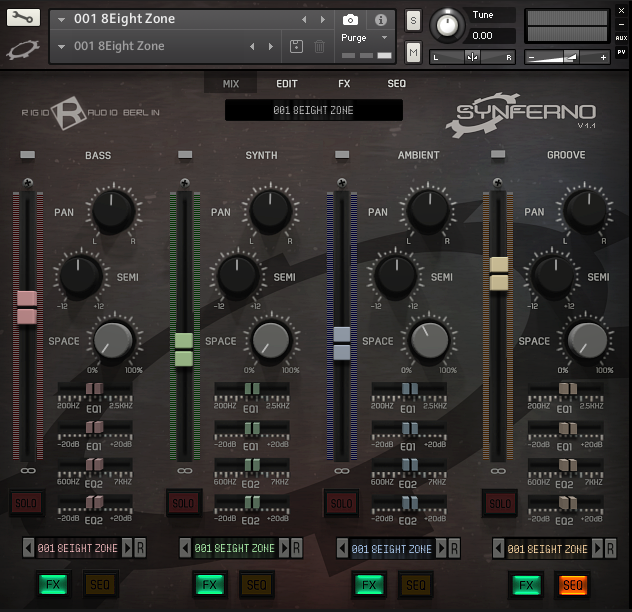Screen dimensions: 632x612
Task: Enable FX on the Ambient layer
Action: pos(367,584)
